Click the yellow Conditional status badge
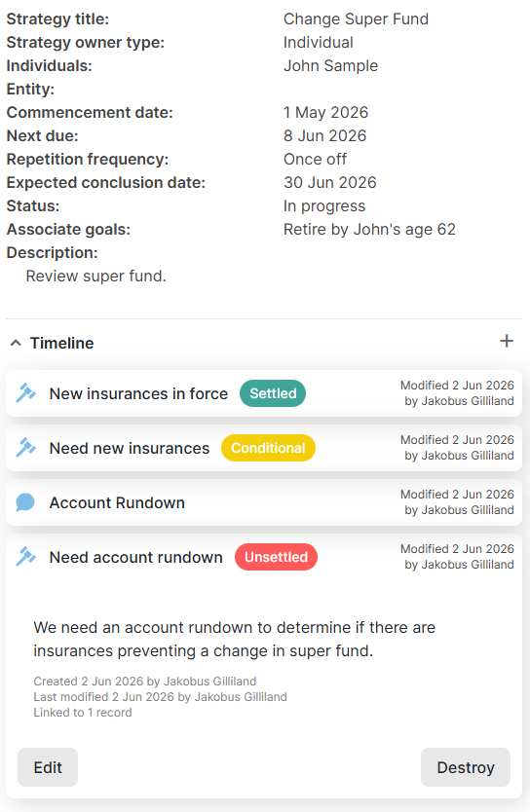The height and width of the screenshot is (812, 530). pos(268,448)
